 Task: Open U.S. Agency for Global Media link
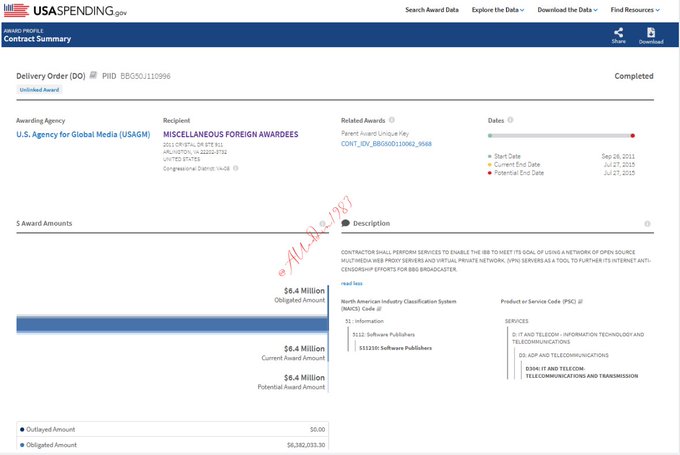pos(78,133)
